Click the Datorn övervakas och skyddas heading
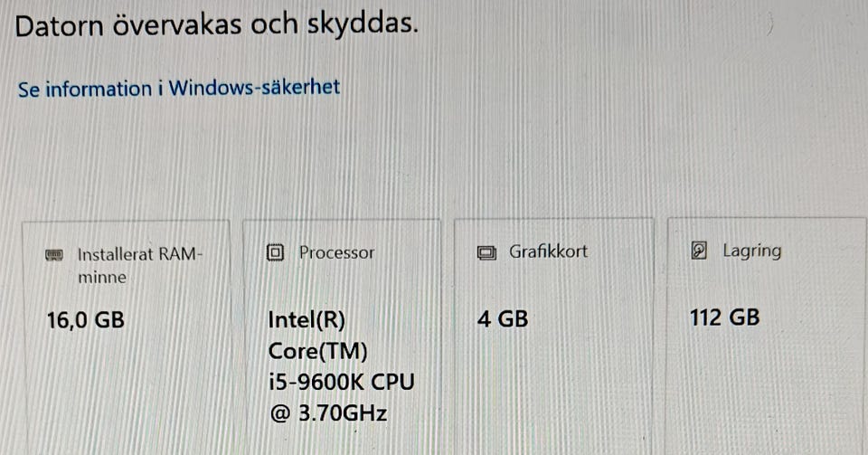 [217, 25]
